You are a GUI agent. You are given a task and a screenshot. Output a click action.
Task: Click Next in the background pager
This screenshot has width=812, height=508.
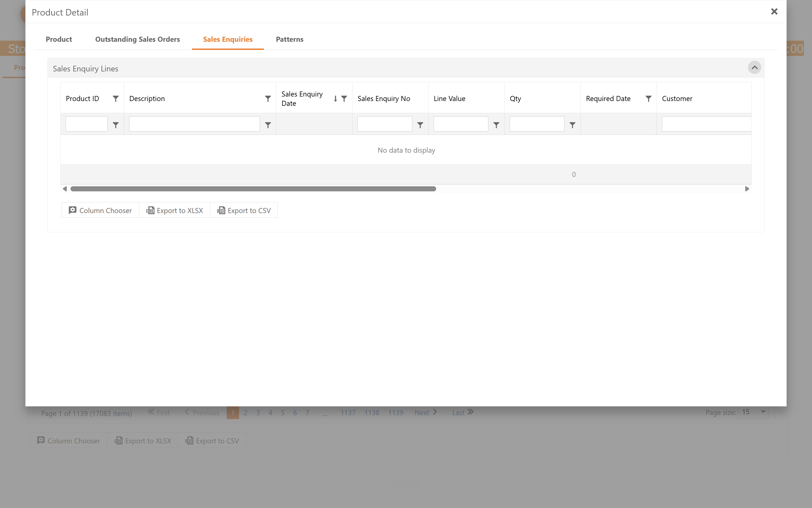pos(425,413)
